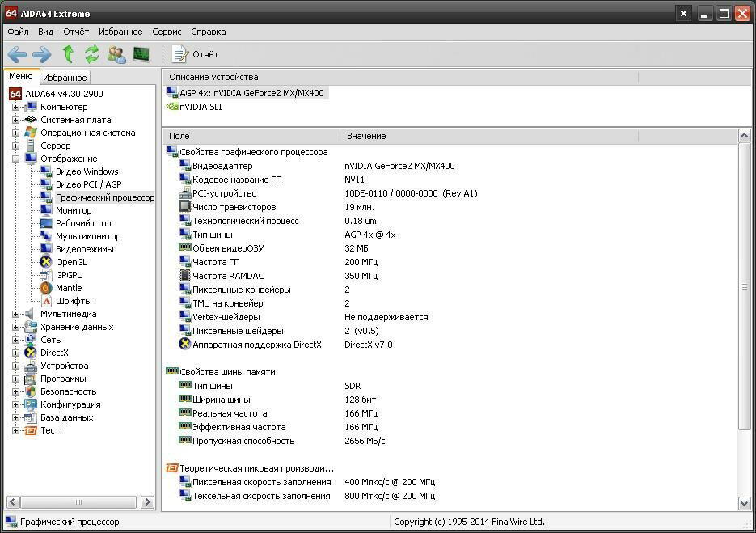
Task: Go back with the blue left arrow
Action: click(x=17, y=54)
